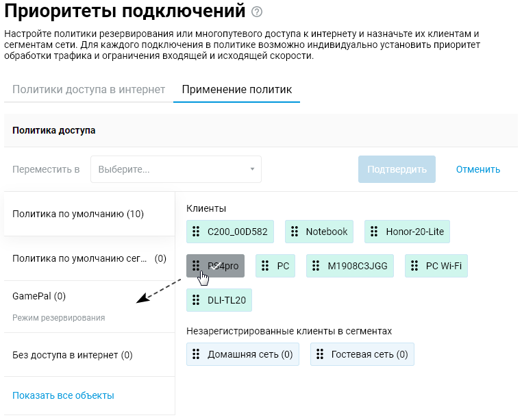Select the PC client chip

(276, 266)
